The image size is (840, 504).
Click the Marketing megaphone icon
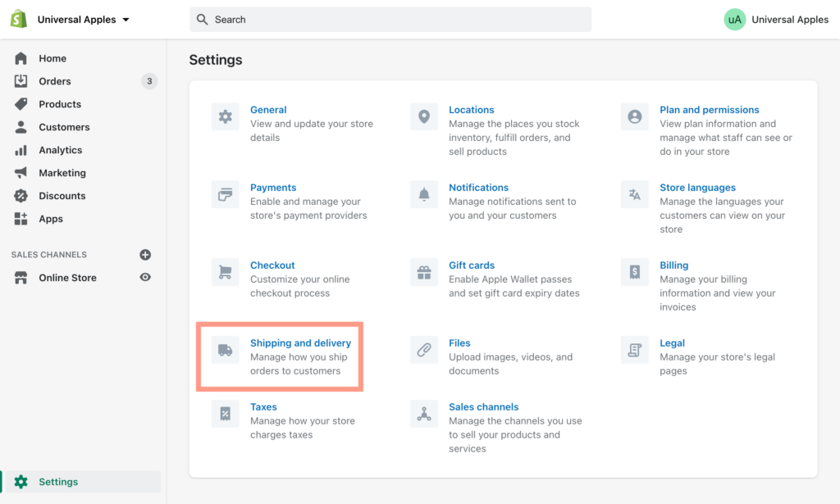click(21, 173)
